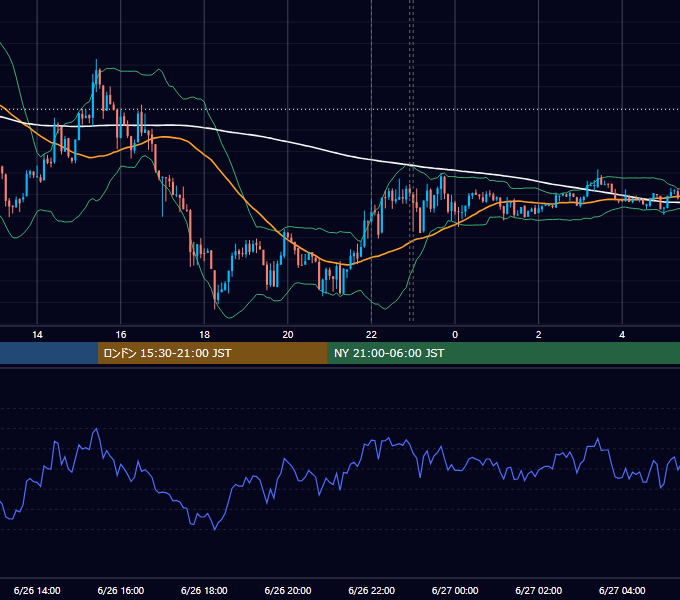Click the 6/26 16:00 date label
This screenshot has height=600, width=680.
(x=121, y=590)
